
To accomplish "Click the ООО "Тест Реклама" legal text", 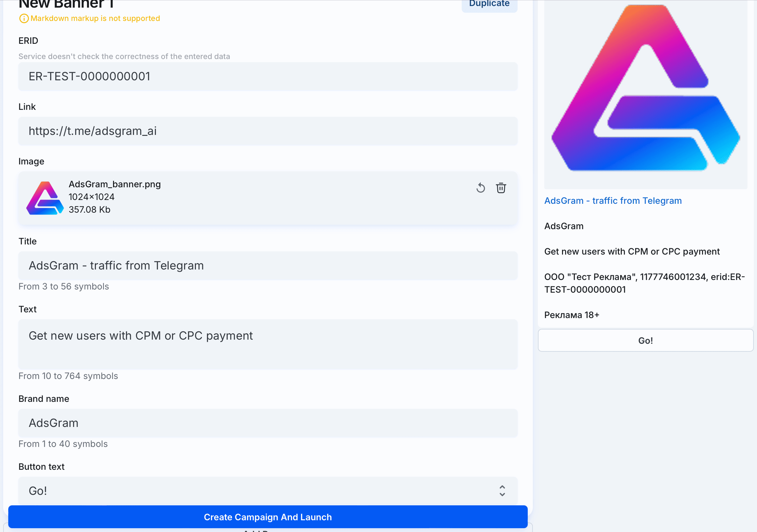I will [645, 283].
